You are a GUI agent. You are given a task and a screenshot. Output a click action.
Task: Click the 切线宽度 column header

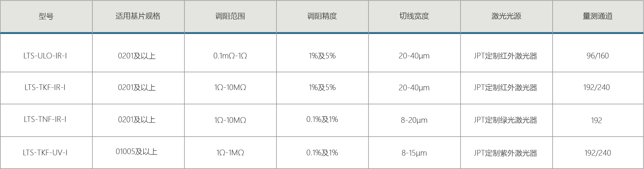[x=414, y=16]
